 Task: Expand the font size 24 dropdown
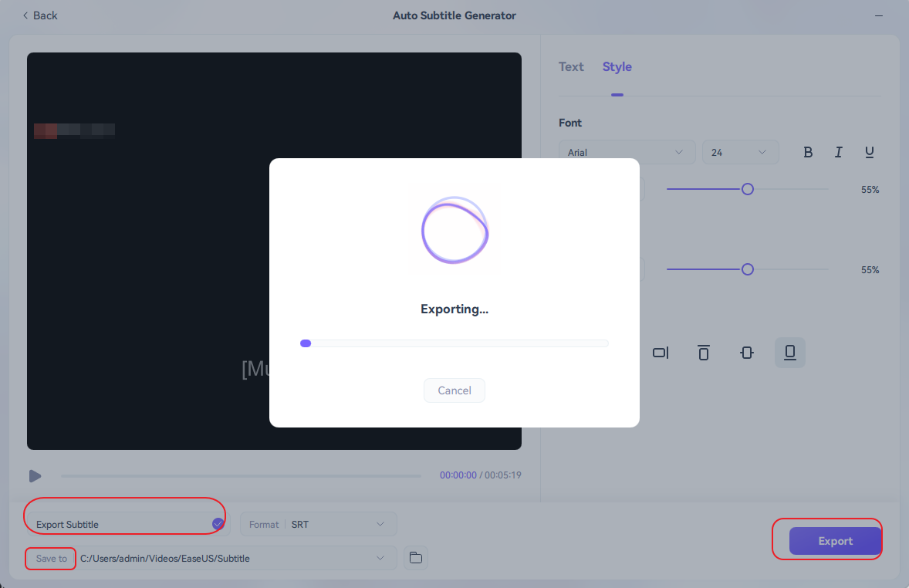[x=739, y=152]
